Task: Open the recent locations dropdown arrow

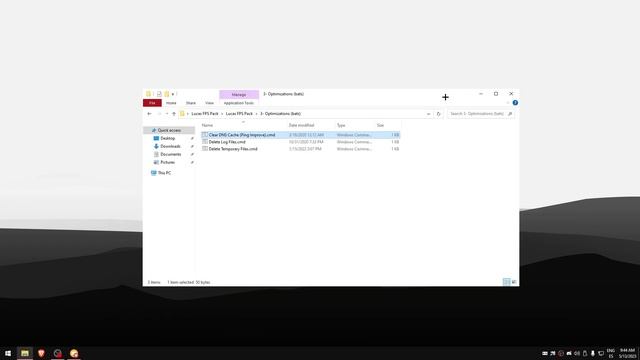Action: pos(167,114)
